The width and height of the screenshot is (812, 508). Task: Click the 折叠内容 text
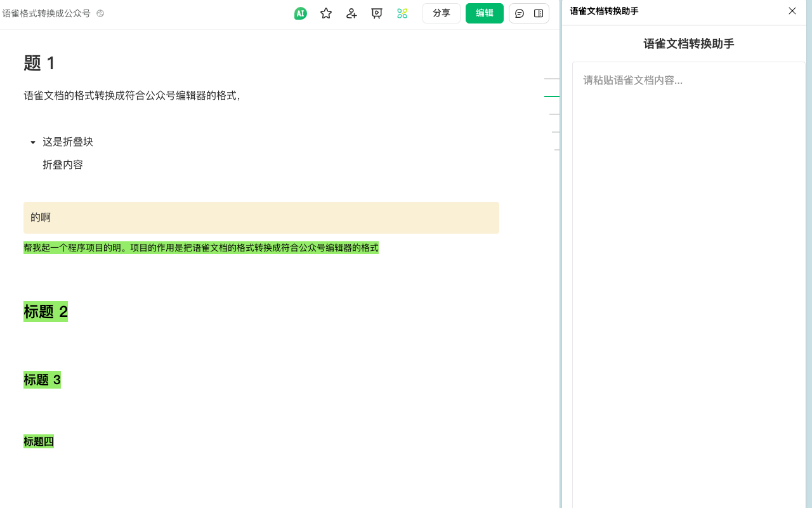(x=63, y=164)
